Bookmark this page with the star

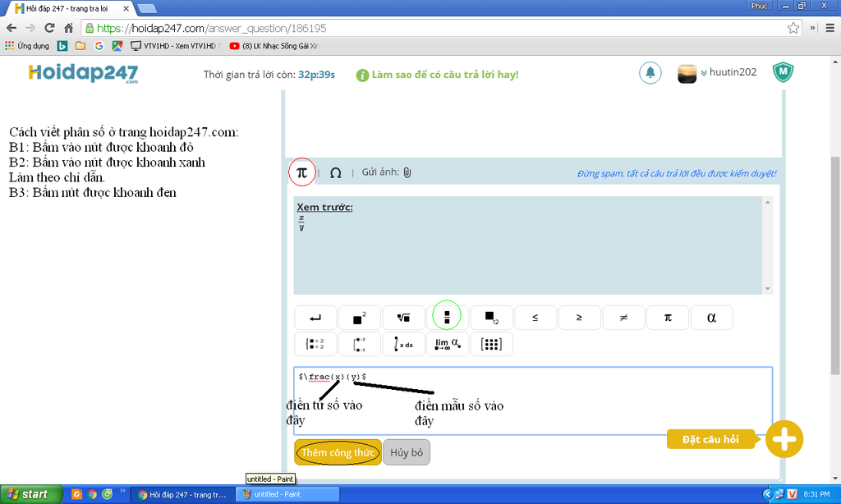point(793,28)
